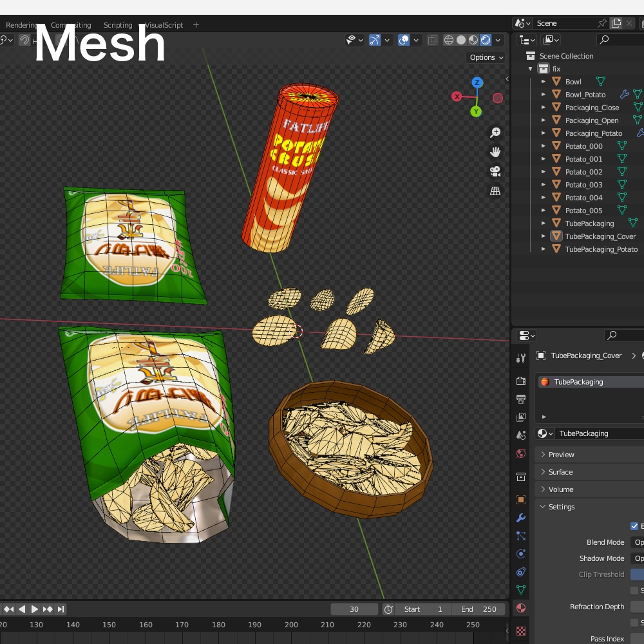The height and width of the screenshot is (644, 644).
Task: Toggle viewport gizmos button
Action: point(375,40)
